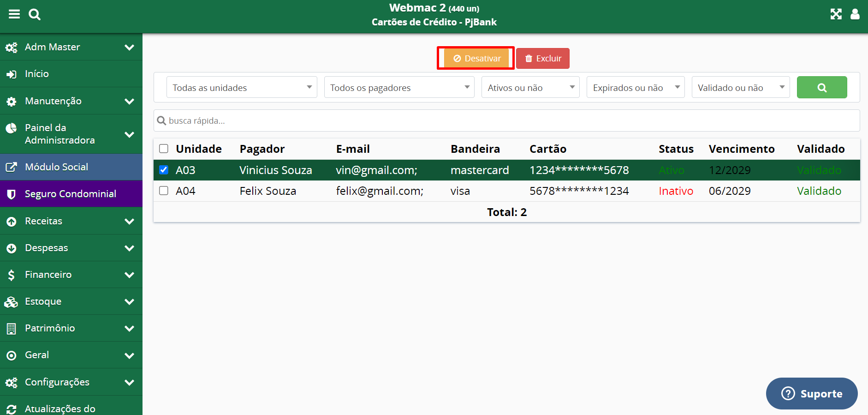
Task: Click the Atualizações refresh icon
Action: click(12, 409)
